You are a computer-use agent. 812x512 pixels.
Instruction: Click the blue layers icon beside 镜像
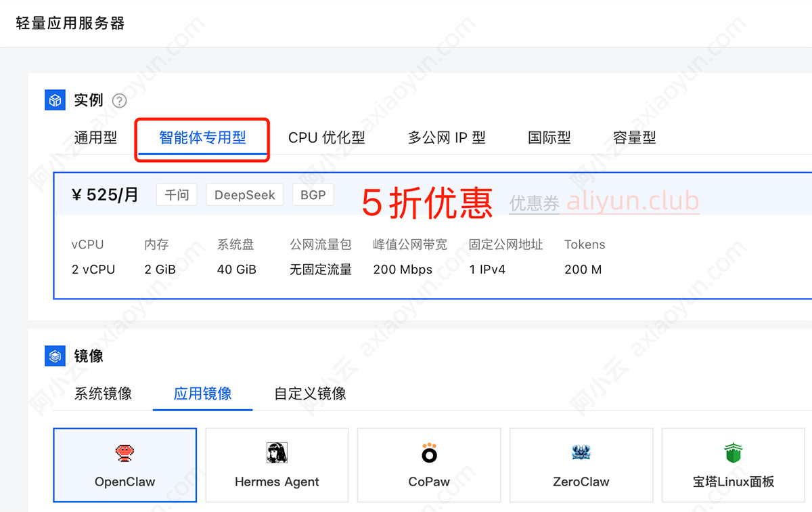55,356
